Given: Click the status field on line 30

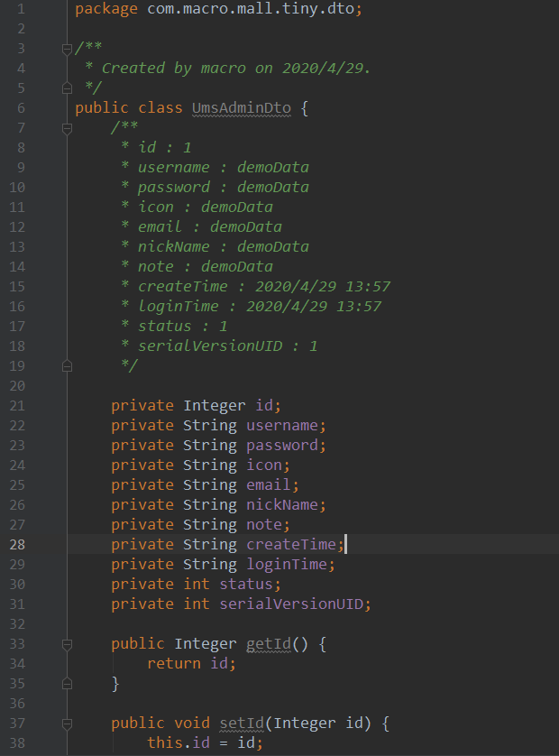Looking at the screenshot, I should pos(246,585).
